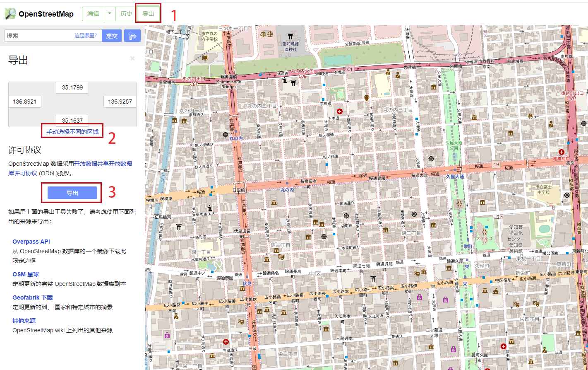Open the Geofabrik 下载 link
The width and height of the screenshot is (588, 370).
33,297
